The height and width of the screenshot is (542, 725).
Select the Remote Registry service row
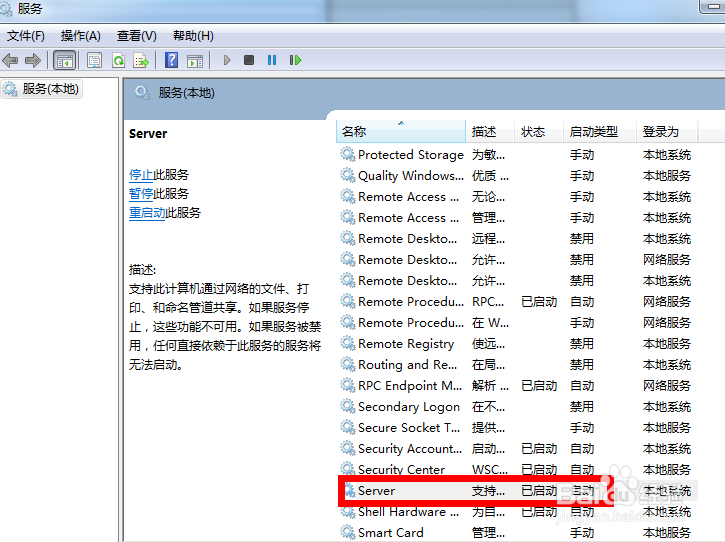tap(517, 344)
